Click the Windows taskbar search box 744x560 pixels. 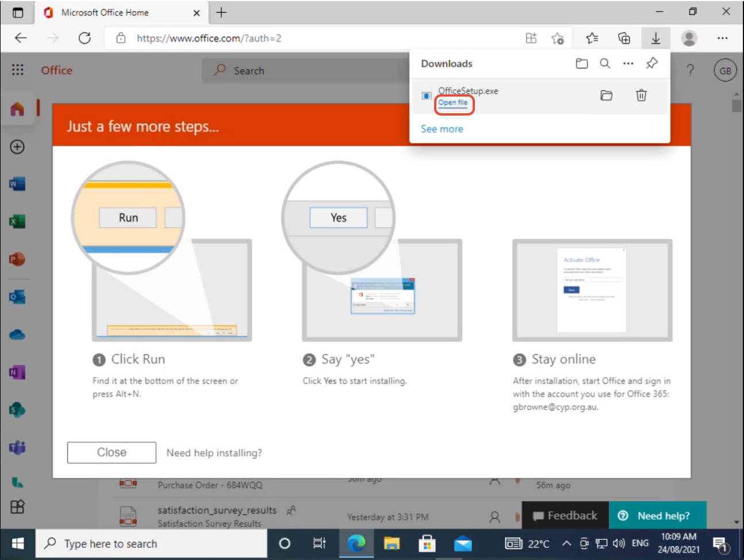click(152, 543)
